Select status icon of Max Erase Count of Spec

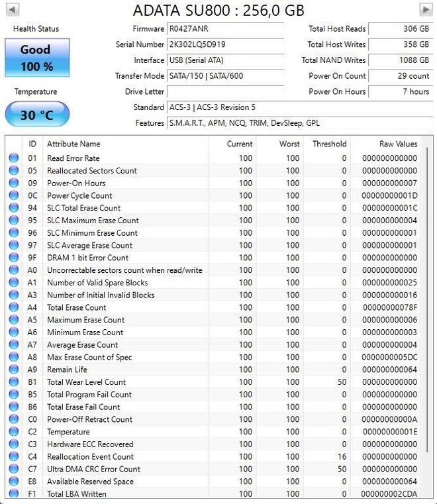[14, 357]
